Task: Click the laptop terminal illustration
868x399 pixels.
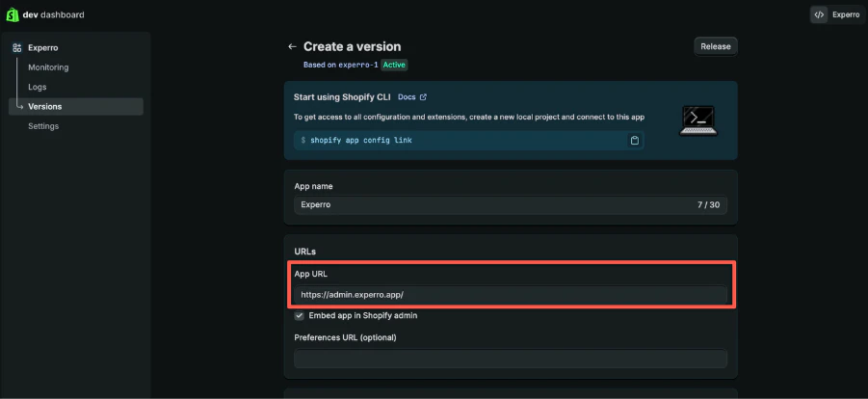Action: 698,120
